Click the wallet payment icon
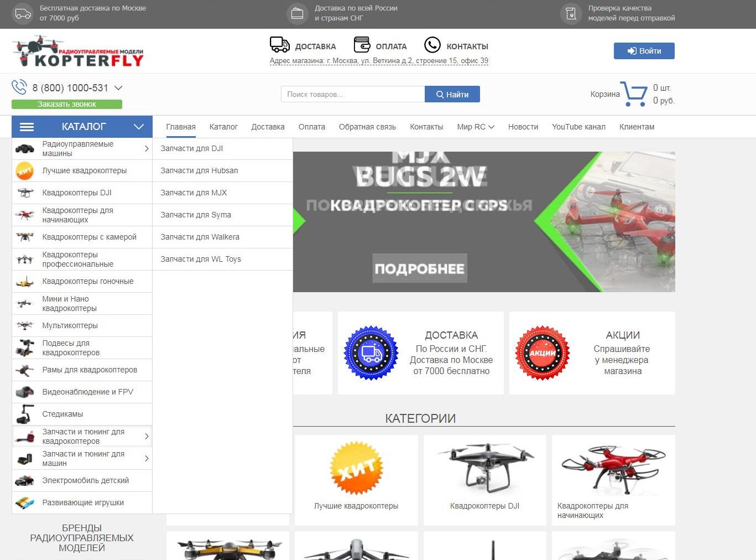 coord(362,45)
